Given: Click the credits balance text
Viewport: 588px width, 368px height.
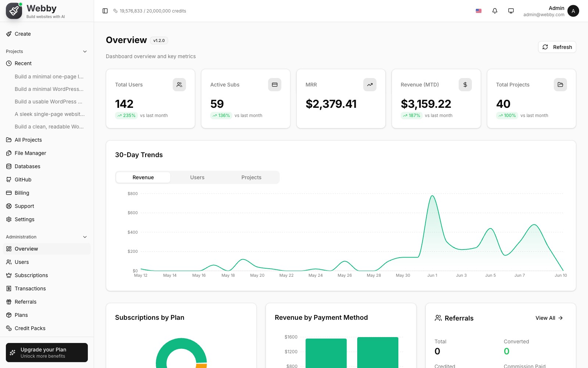Looking at the screenshot, I should [153, 11].
